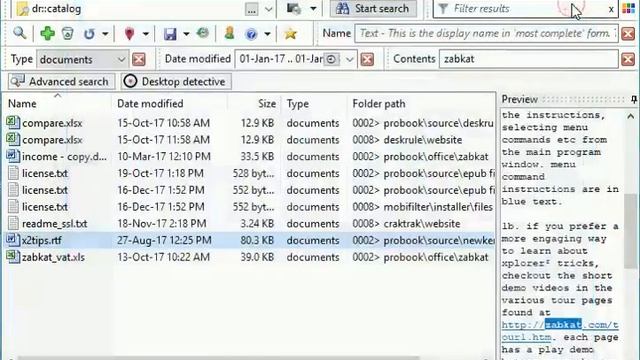Open the dr::catalog location dropdown arrow
The width and height of the screenshot is (640, 360).
click(x=268, y=9)
